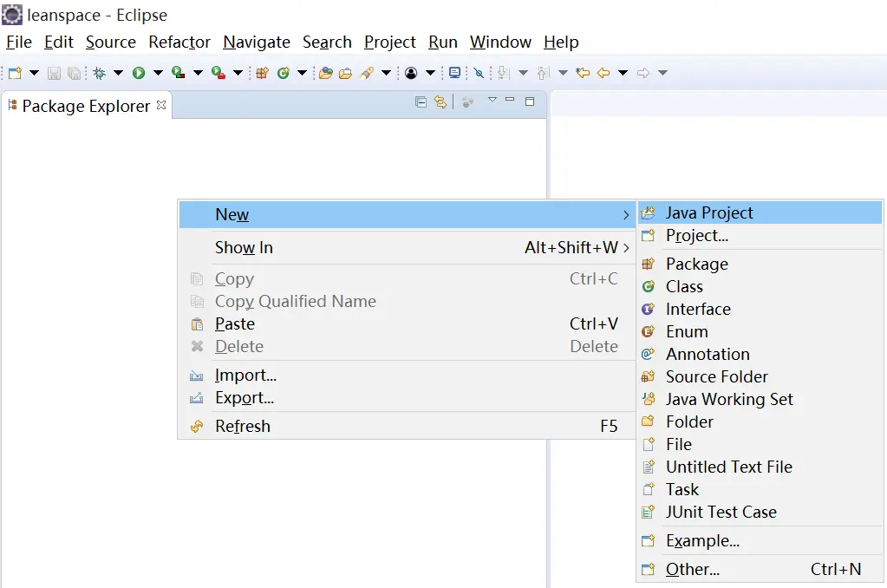Select JUnit Test Case in the submenu
Viewport: 887px width, 588px height.
pos(760,513)
